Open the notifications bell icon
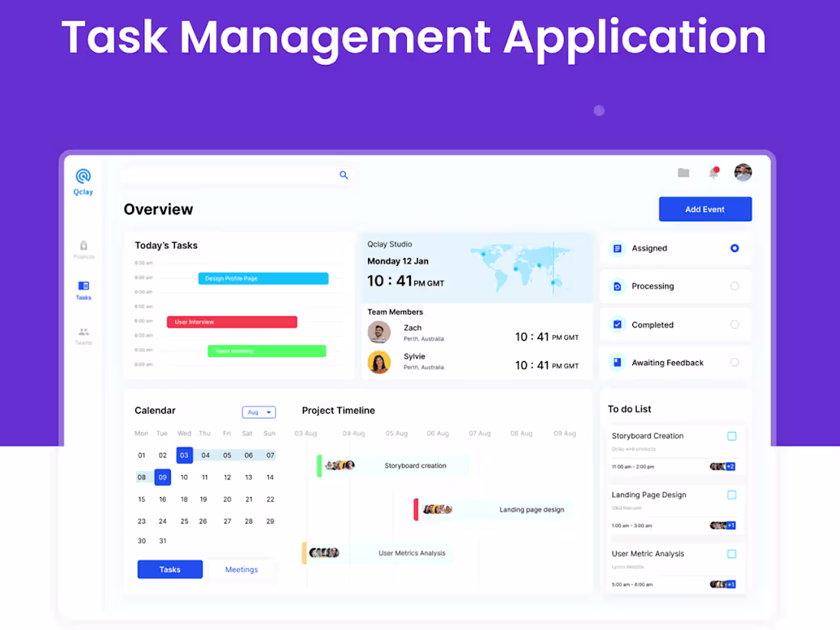This screenshot has width=840, height=630. pyautogui.click(x=712, y=172)
